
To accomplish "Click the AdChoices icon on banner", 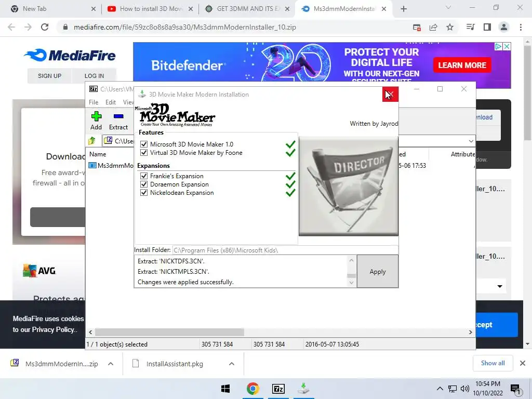I will 498,46.
